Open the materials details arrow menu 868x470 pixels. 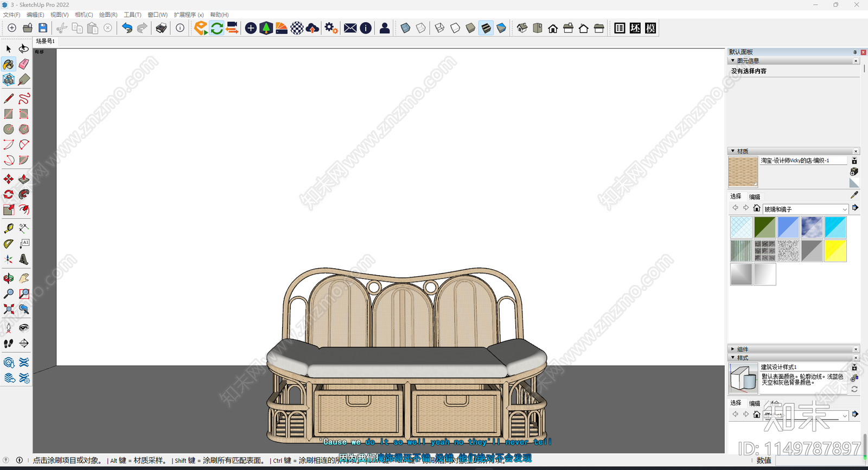coord(856,208)
